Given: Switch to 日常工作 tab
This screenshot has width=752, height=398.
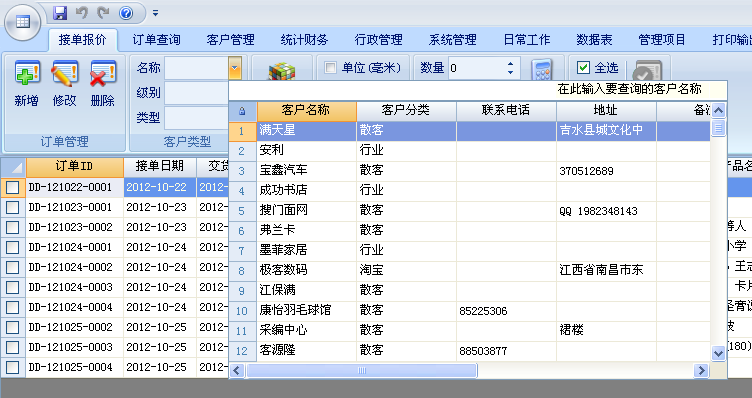Looking at the screenshot, I should 527,40.
